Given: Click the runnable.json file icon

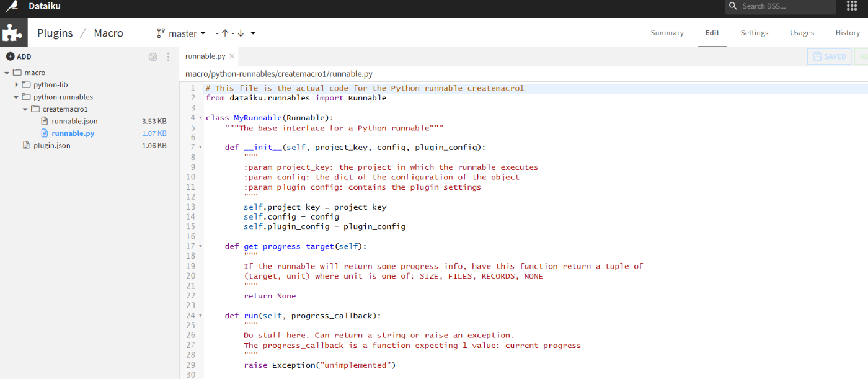Looking at the screenshot, I should 44,121.
